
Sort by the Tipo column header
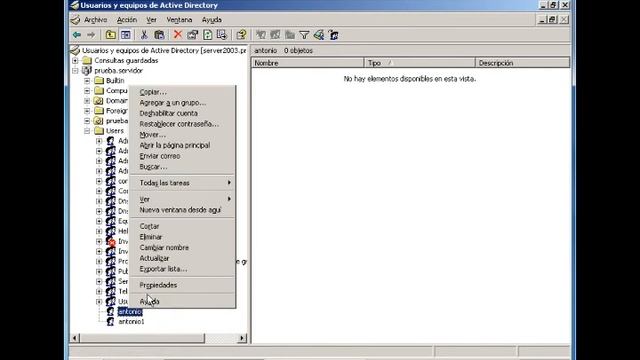coord(420,63)
